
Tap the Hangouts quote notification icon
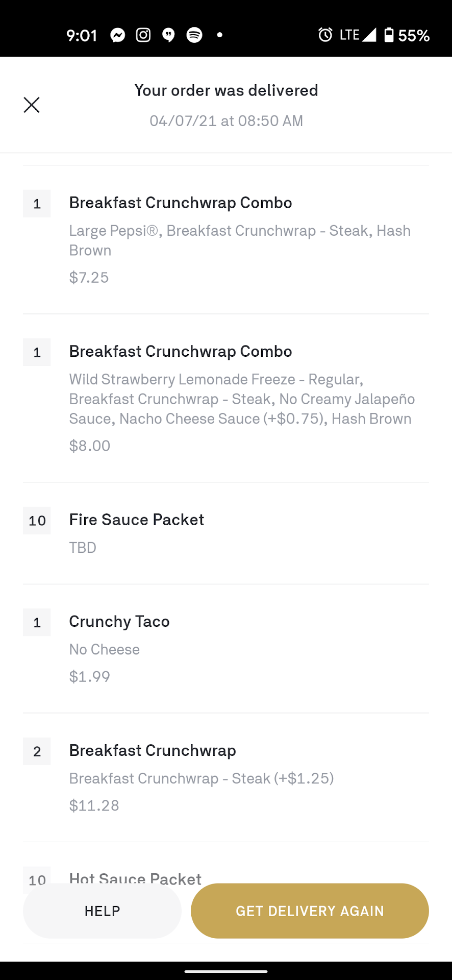(168, 35)
